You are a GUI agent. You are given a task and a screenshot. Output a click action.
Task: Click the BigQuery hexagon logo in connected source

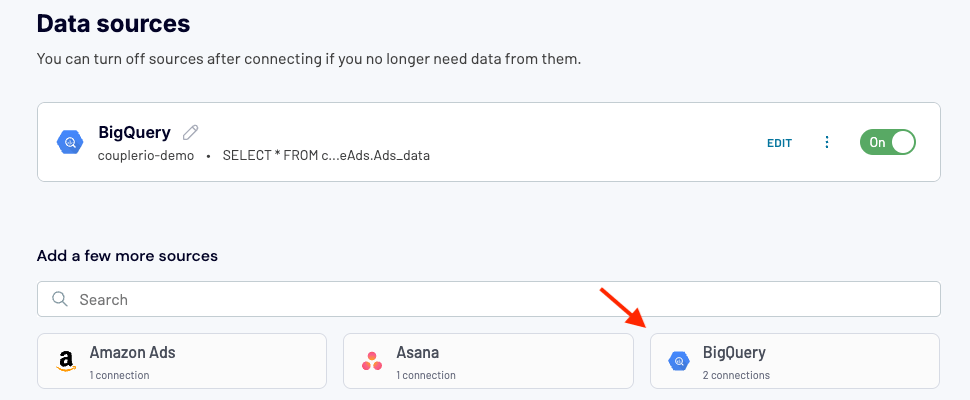tap(70, 143)
